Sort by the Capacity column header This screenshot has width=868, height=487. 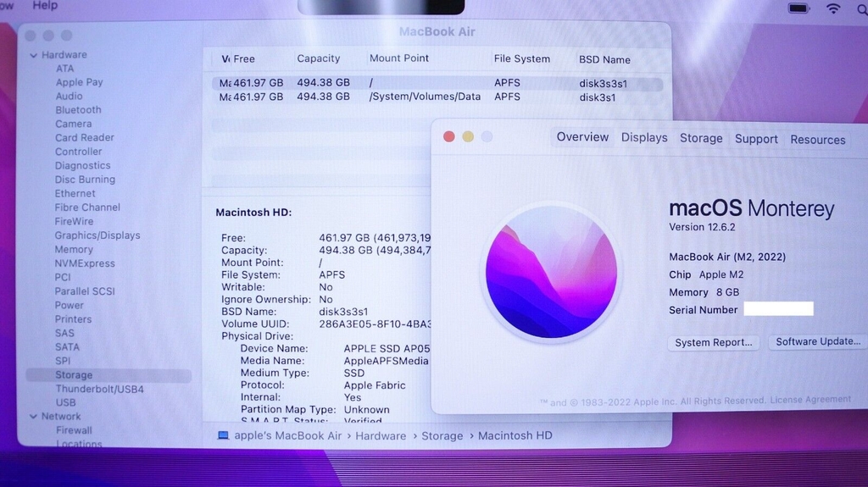(x=319, y=58)
